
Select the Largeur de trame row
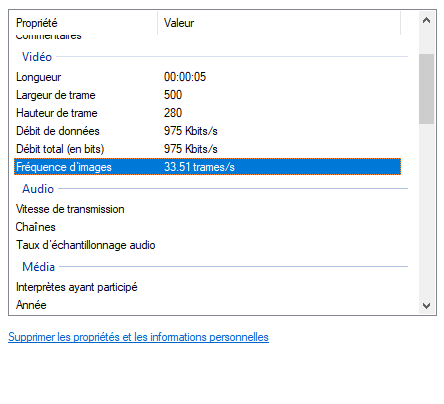[207, 95]
